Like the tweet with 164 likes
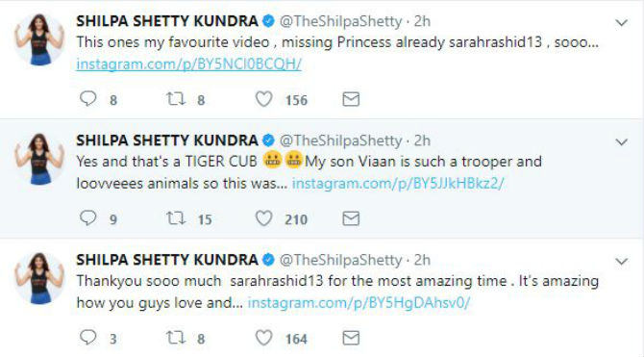644x357 pixels. tap(263, 338)
